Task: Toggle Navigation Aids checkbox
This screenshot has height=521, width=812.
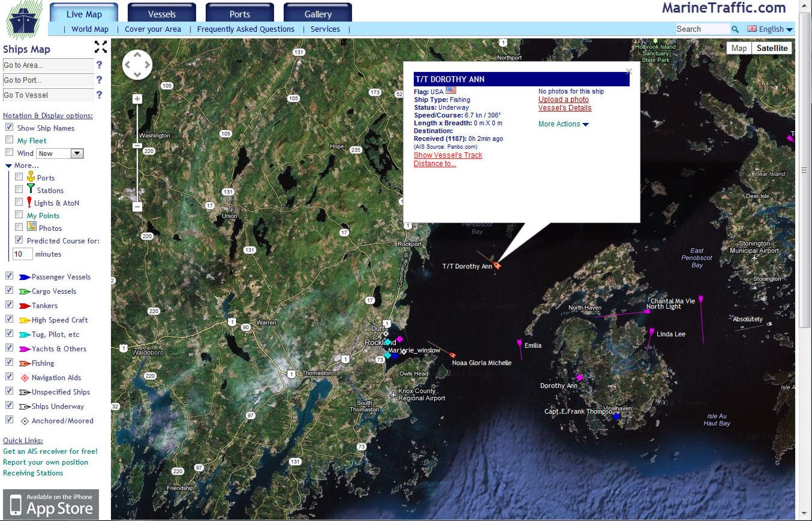Action: tap(10, 377)
